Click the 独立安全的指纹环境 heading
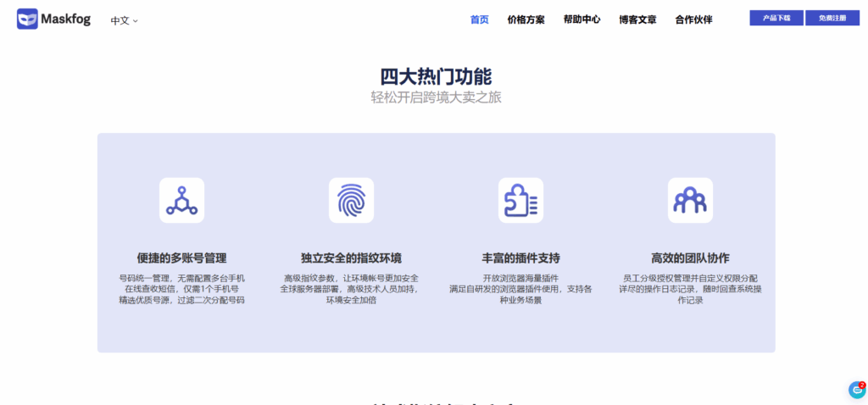868x405 pixels. [x=351, y=258]
